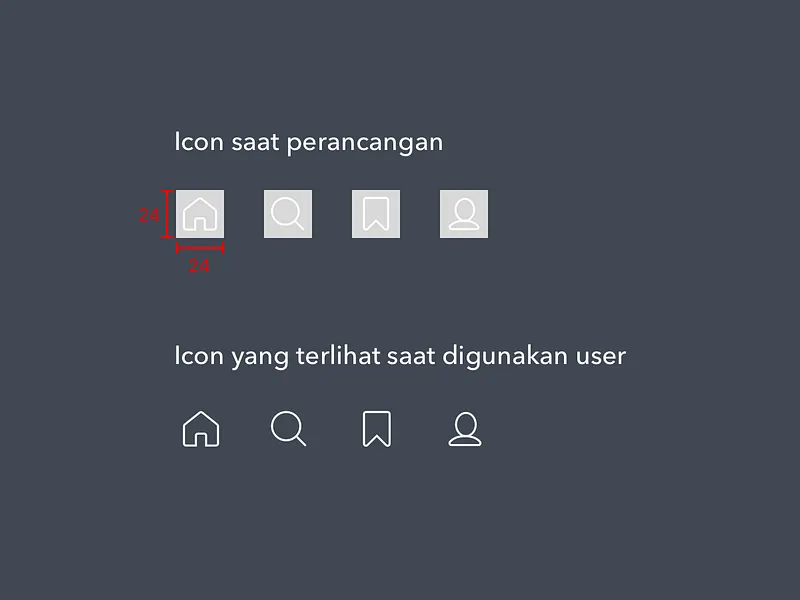Click the word 'saat' in the first heading
Image resolution: width=800 pixels, height=600 pixels.
pos(255,142)
